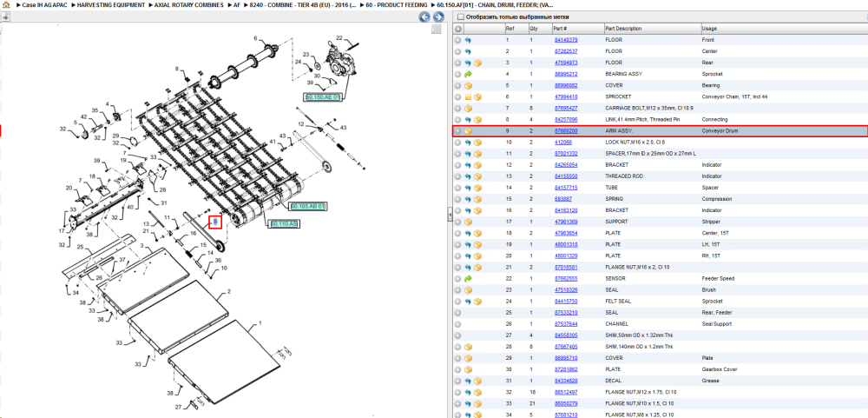Open part number 47994418 link
The width and height of the screenshot is (868, 418).
click(565, 97)
